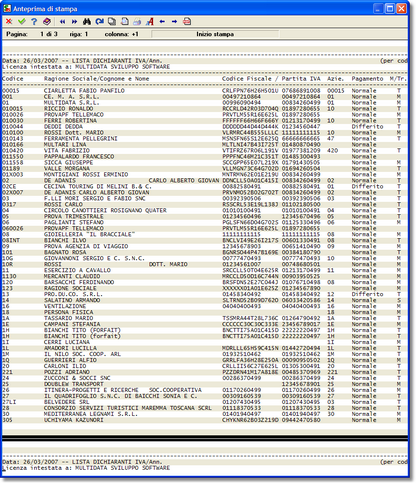Screen dimensions: 416x484
Task: Export with the red PDF icon
Action: [x=187, y=21]
